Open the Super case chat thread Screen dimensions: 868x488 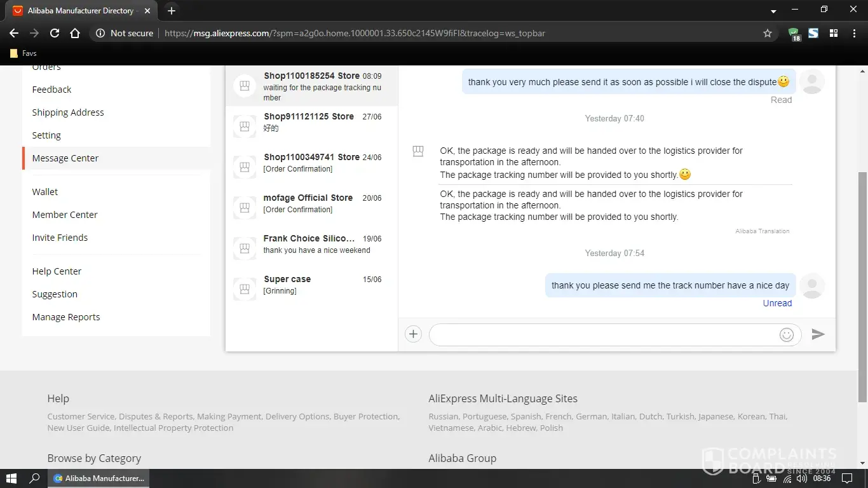coord(311,285)
